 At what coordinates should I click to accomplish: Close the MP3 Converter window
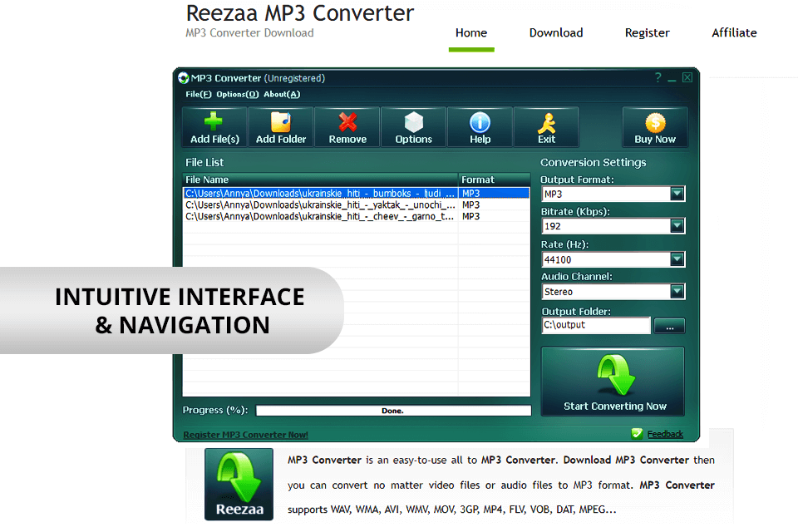point(687,77)
